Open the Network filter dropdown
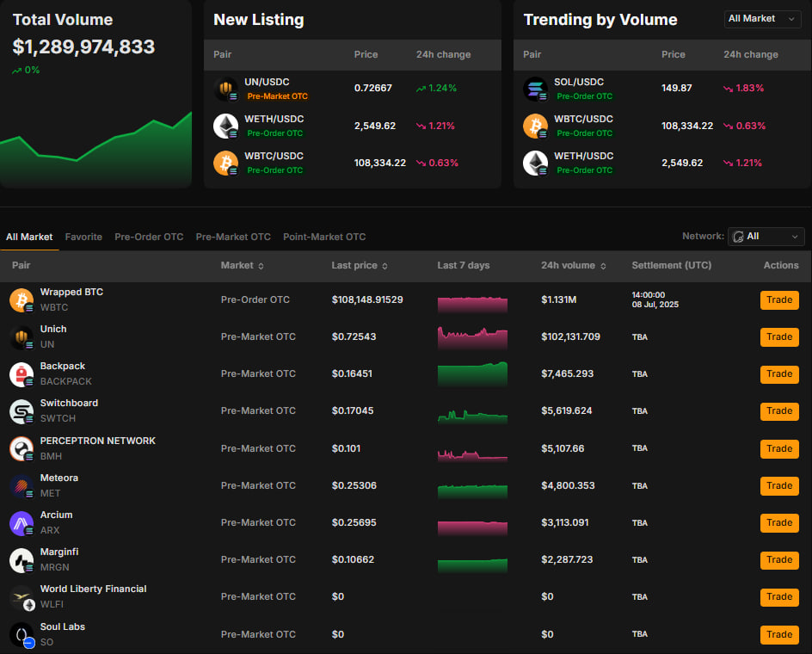The height and width of the screenshot is (654, 812). (766, 237)
